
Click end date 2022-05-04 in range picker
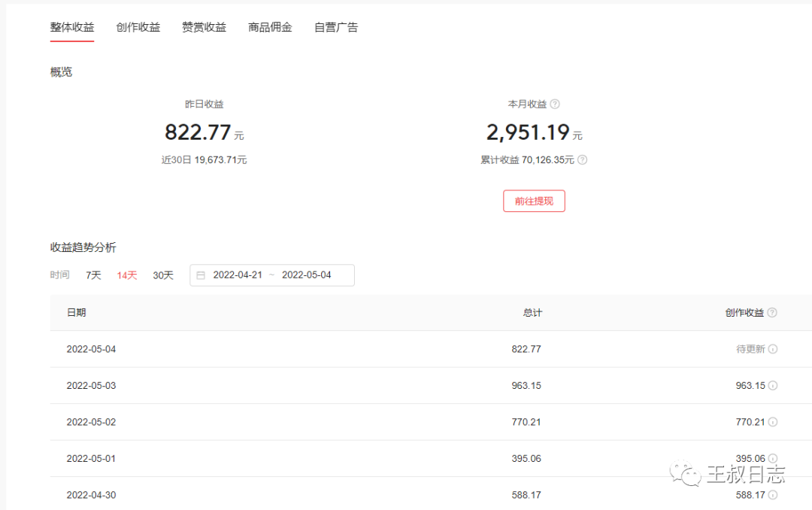(x=307, y=275)
